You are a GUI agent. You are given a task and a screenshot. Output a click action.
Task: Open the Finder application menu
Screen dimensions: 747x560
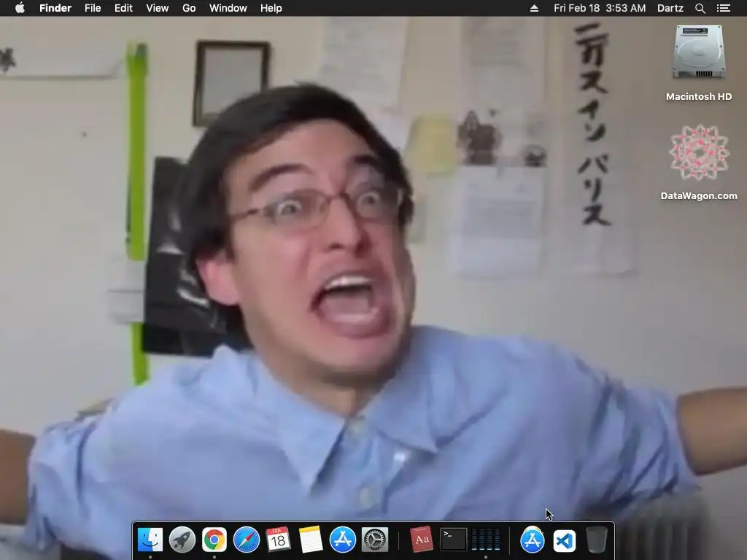pyautogui.click(x=55, y=8)
